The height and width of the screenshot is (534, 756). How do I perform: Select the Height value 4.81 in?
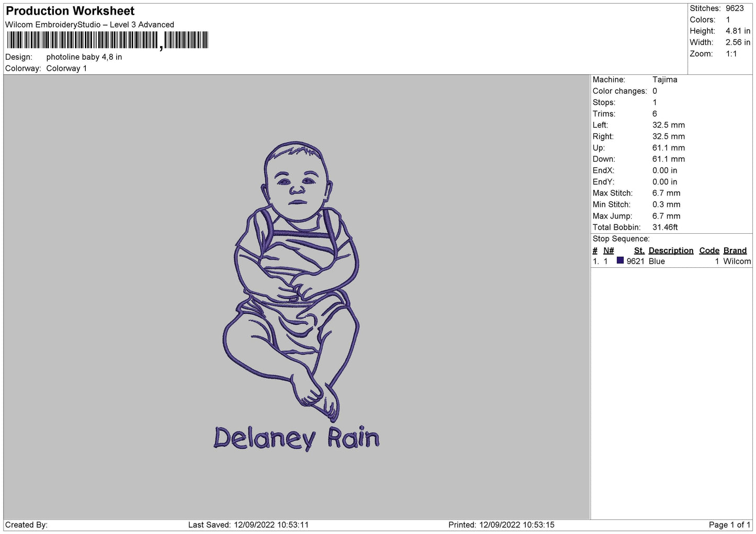click(738, 31)
